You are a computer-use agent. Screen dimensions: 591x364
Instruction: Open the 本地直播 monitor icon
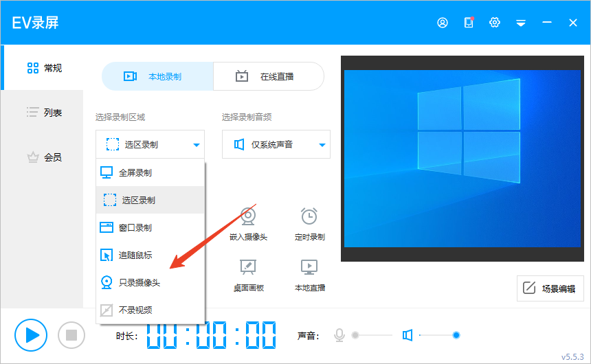pyautogui.click(x=309, y=266)
